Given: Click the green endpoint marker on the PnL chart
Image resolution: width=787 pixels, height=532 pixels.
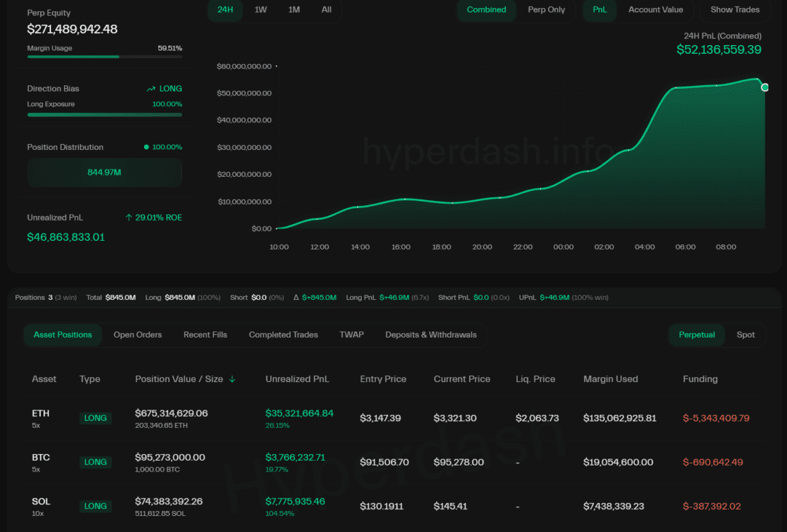Looking at the screenshot, I should (x=764, y=87).
